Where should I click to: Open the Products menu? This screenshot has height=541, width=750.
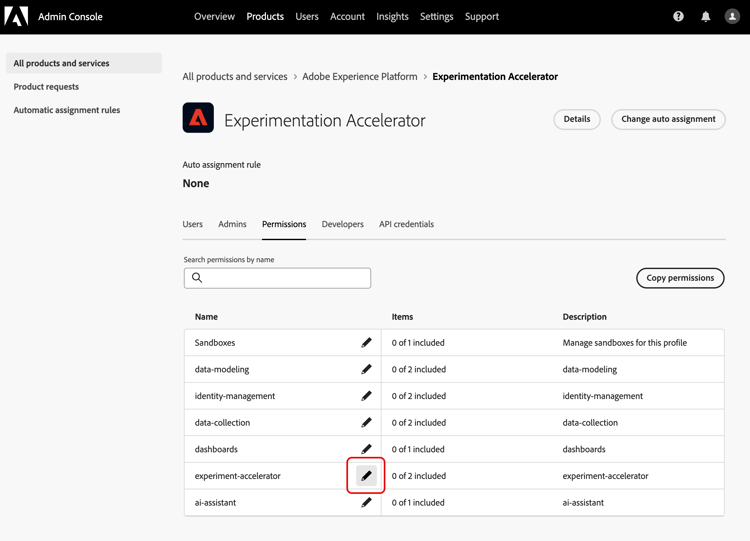coord(265,17)
